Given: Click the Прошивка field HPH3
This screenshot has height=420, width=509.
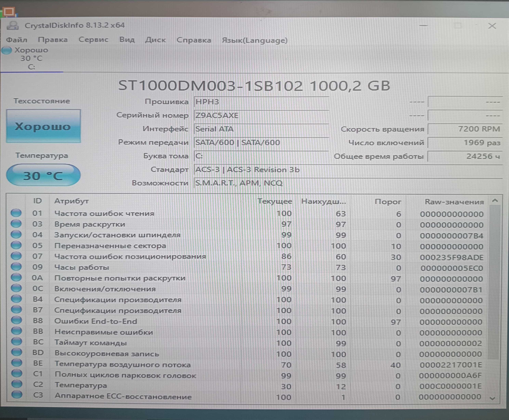Looking at the screenshot, I should pyautogui.click(x=261, y=102).
